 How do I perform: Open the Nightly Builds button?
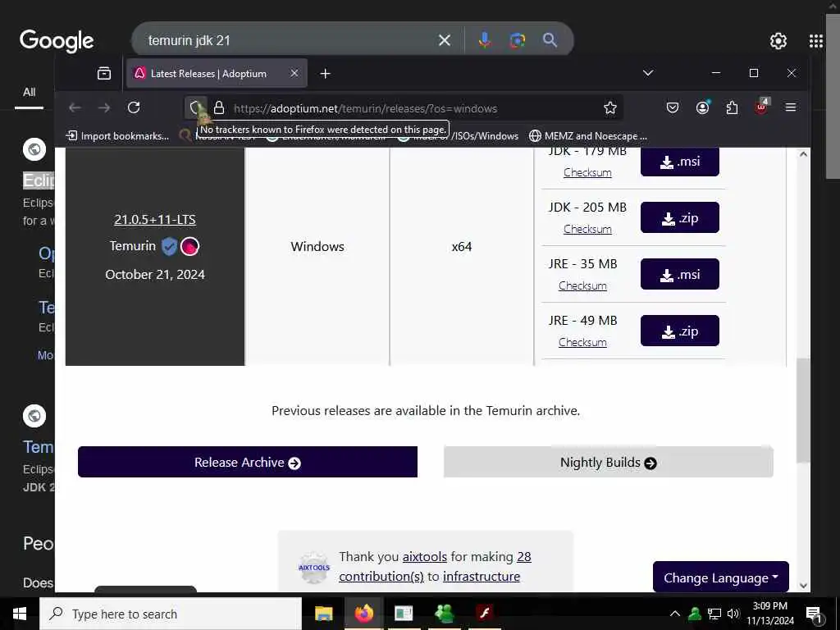pyautogui.click(x=608, y=462)
